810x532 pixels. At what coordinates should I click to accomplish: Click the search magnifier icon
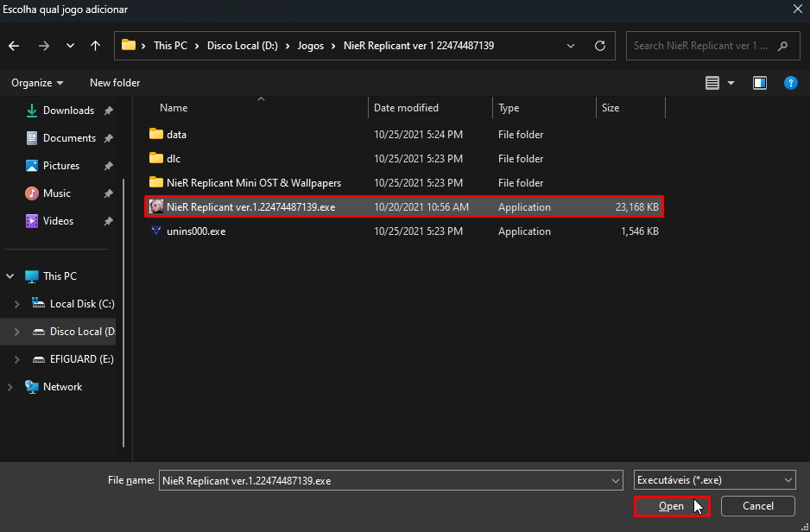pos(783,46)
